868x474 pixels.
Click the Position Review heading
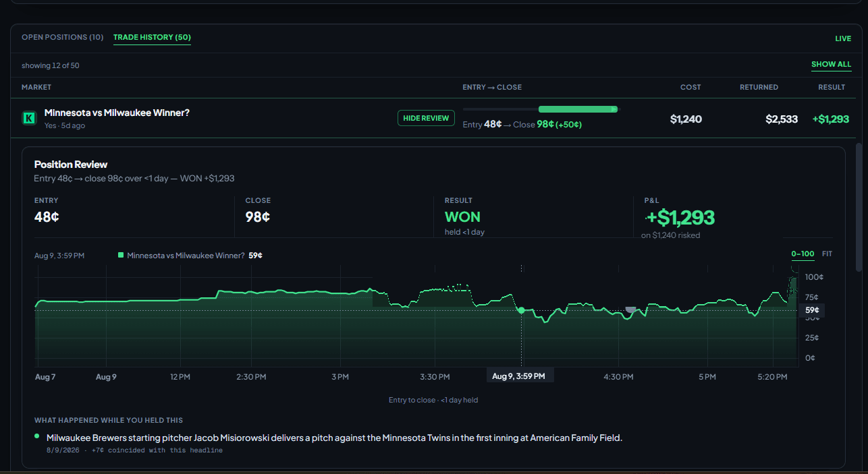coord(71,165)
